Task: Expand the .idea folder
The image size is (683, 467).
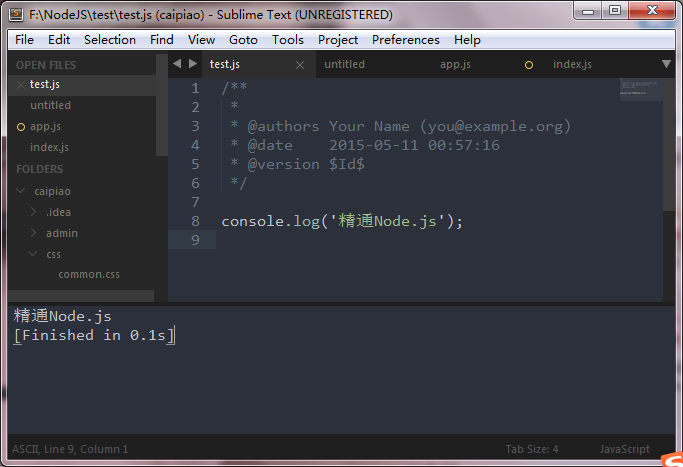Action: point(33,212)
